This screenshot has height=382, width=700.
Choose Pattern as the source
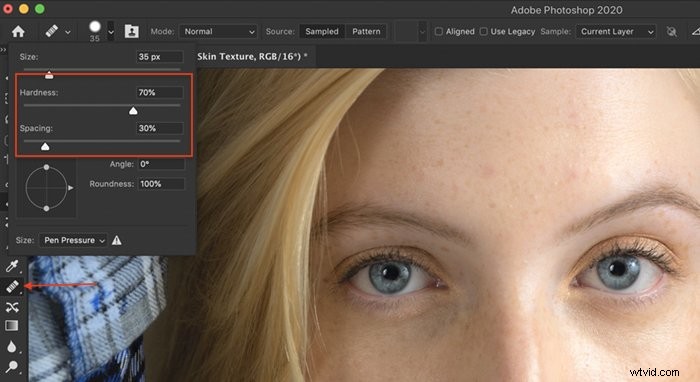tap(366, 32)
